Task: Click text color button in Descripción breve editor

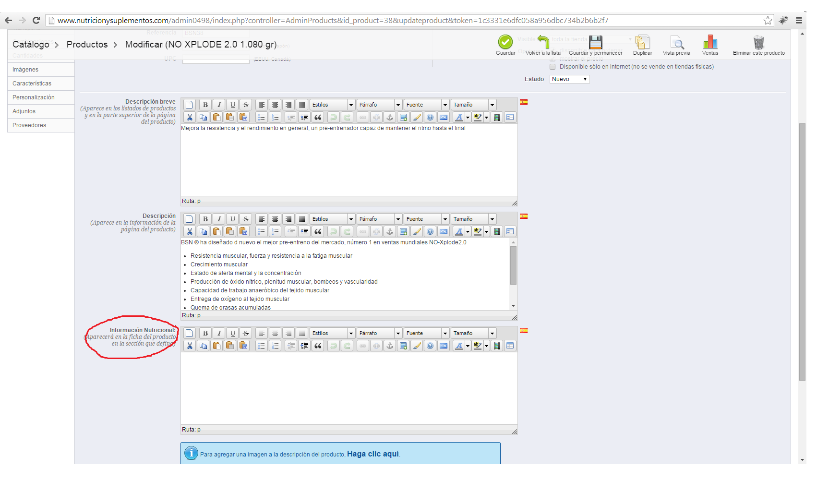Action: (459, 117)
